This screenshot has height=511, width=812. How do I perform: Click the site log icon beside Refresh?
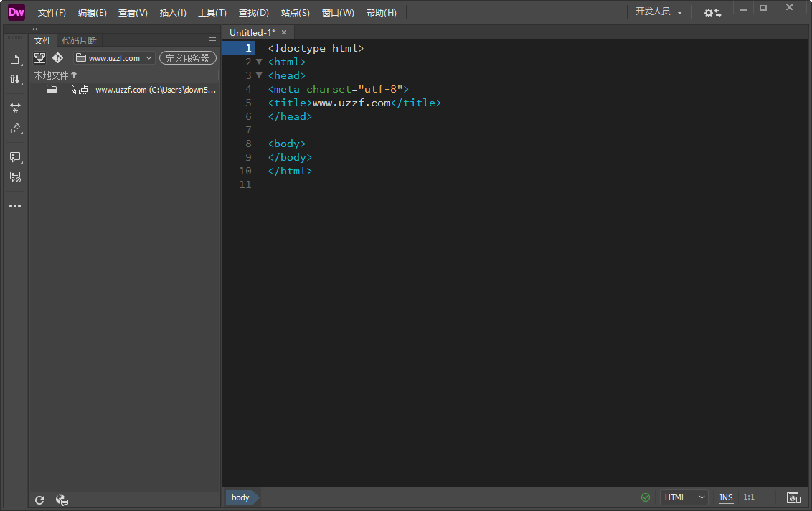click(x=62, y=500)
